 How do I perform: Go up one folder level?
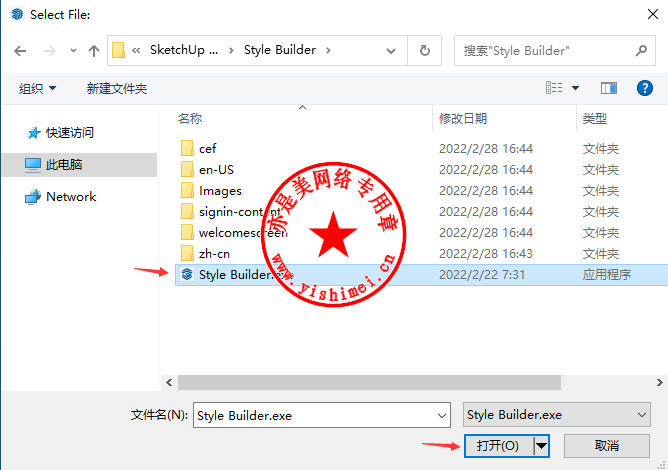click(x=94, y=51)
